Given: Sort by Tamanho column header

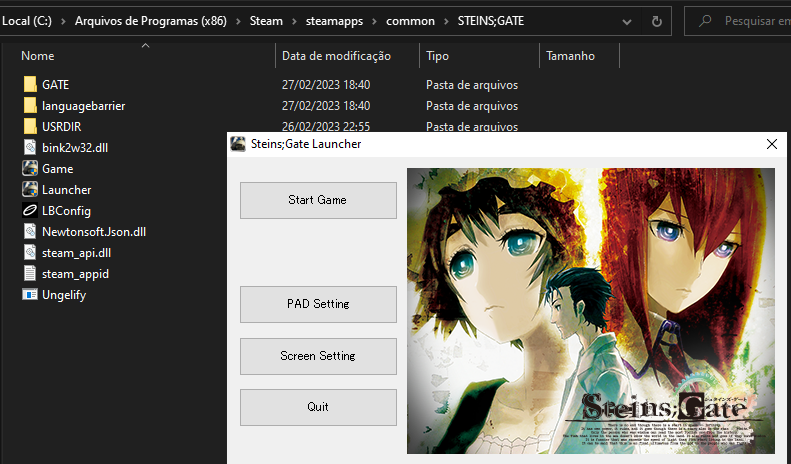Looking at the screenshot, I should point(571,56).
